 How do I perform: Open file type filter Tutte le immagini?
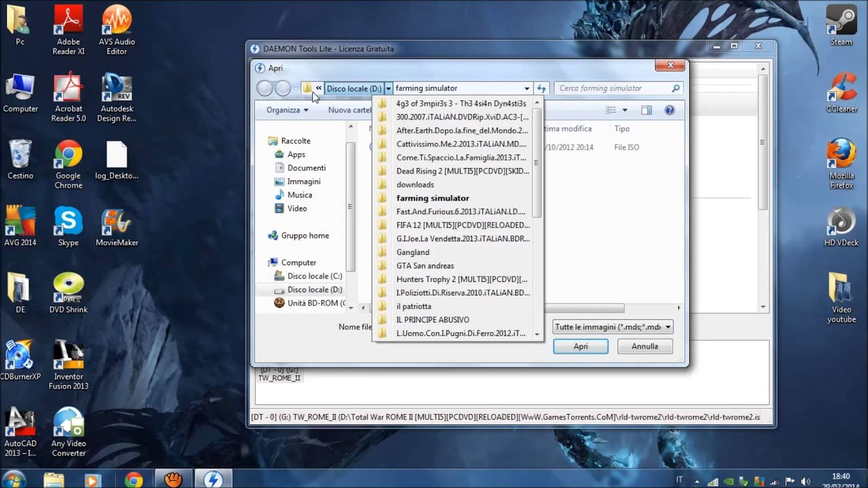(613, 327)
